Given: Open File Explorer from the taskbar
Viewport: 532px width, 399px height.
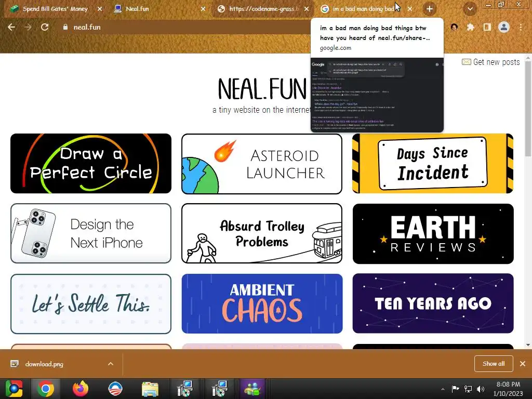Looking at the screenshot, I should pos(150,389).
